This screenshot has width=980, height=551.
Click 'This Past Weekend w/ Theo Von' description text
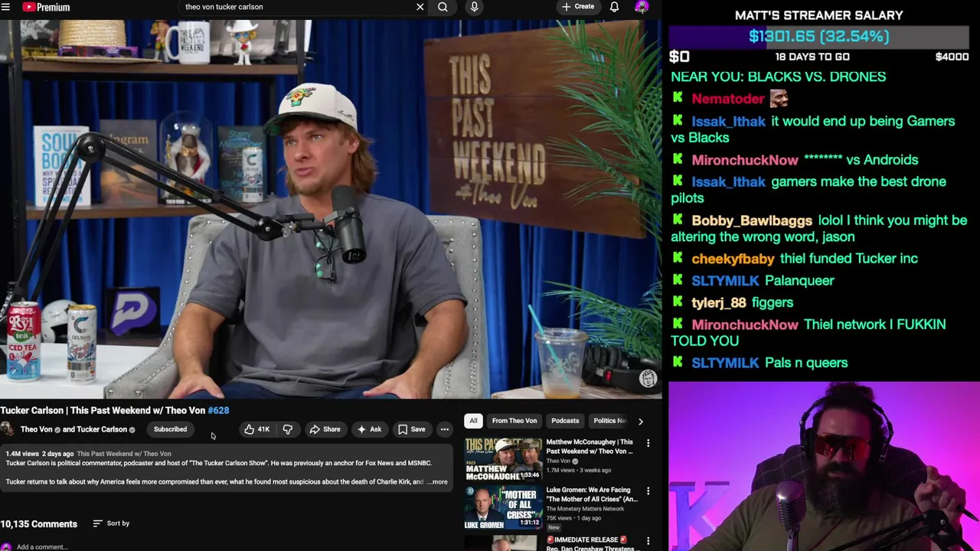[124, 454]
